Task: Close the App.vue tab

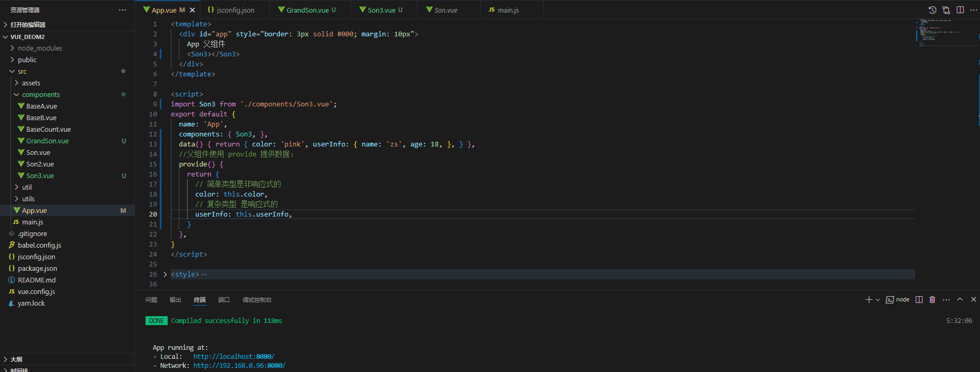Action: pyautogui.click(x=192, y=10)
